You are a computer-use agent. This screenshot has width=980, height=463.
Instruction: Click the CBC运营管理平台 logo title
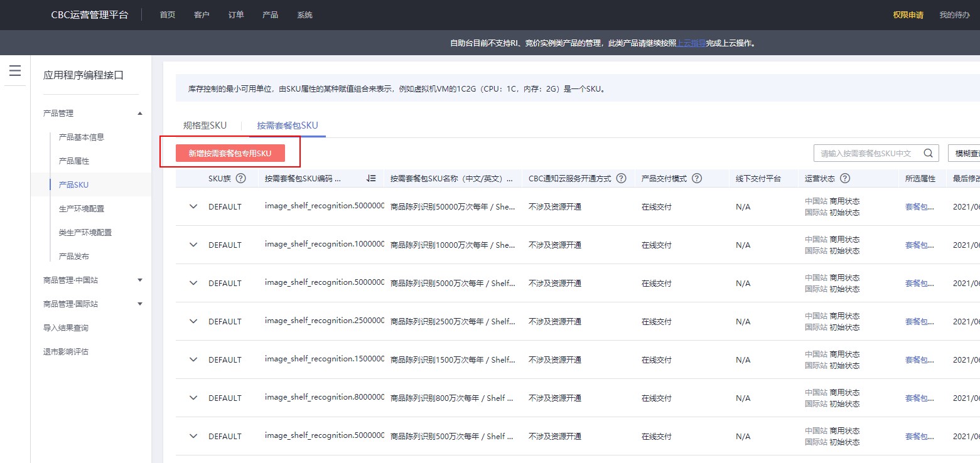(x=90, y=15)
